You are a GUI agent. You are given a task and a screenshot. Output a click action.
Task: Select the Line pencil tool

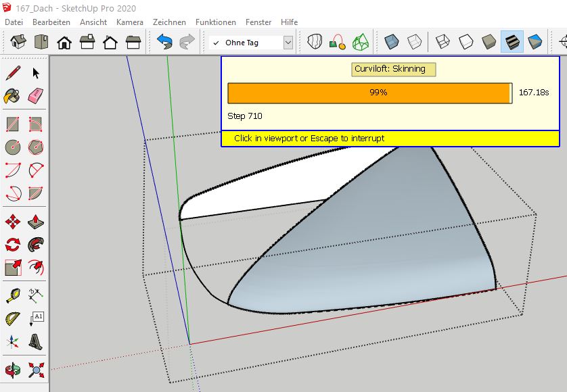point(13,73)
